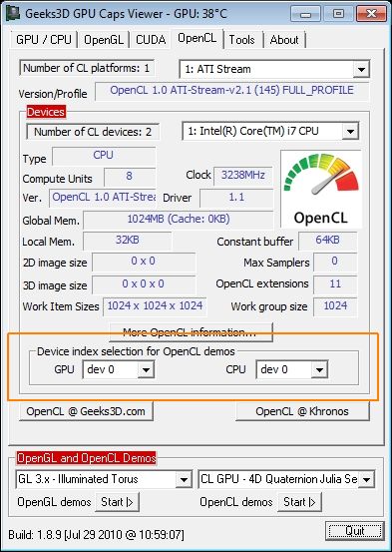392x552 pixels.
Task: Maximize the GPU Caps Viewer window
Action: 338,14
